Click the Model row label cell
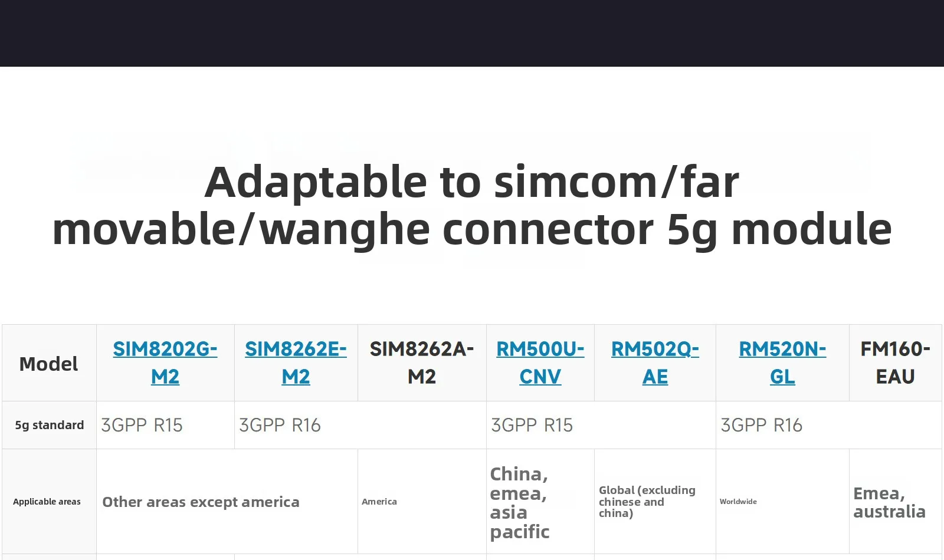944x560 pixels. pyautogui.click(x=49, y=364)
